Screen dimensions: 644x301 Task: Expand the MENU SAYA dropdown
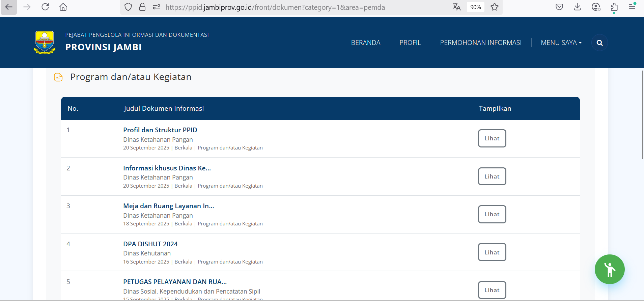point(561,43)
